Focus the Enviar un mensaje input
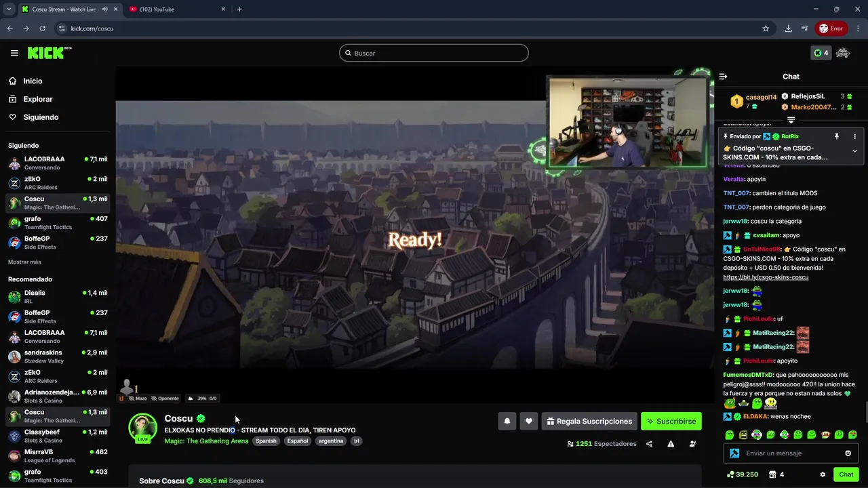868x488 pixels. [791, 453]
